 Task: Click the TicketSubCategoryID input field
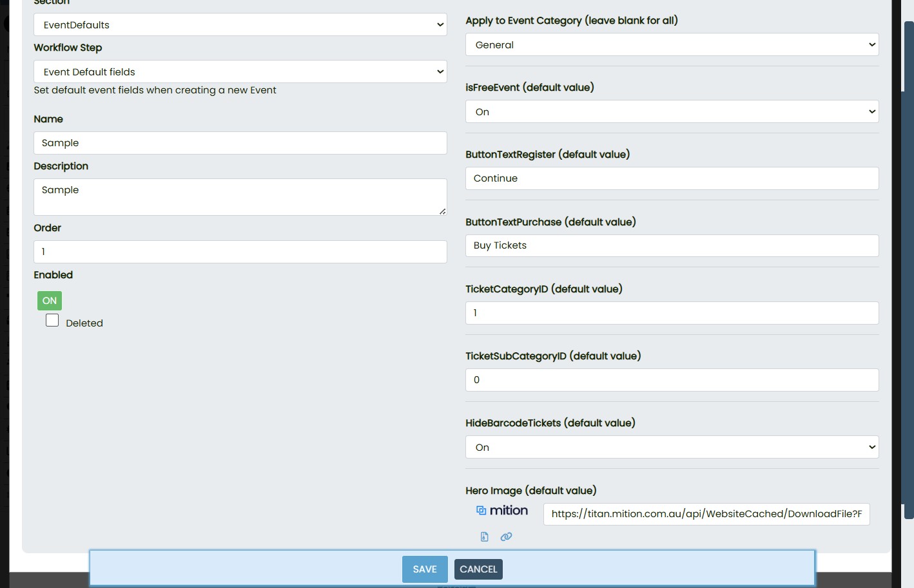[x=672, y=380]
